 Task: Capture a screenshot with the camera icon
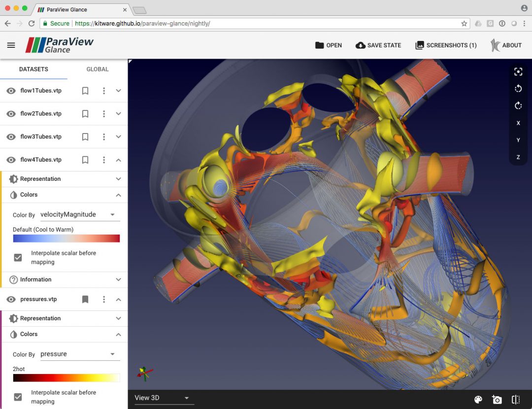[497, 400]
